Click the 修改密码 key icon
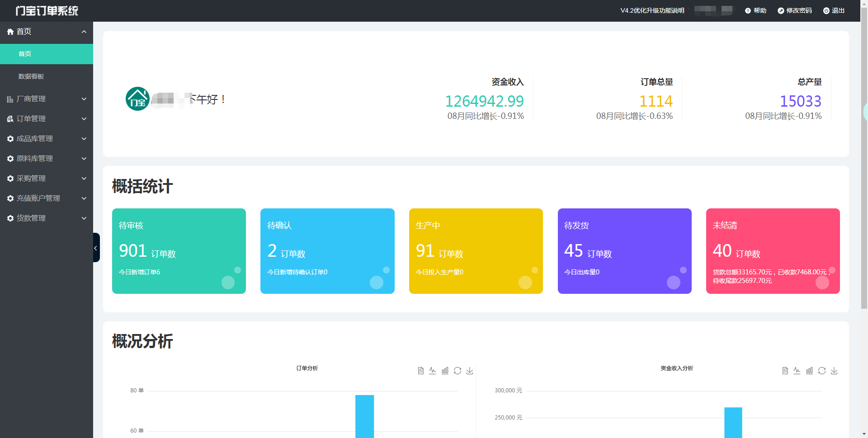The image size is (868, 438). (781, 11)
